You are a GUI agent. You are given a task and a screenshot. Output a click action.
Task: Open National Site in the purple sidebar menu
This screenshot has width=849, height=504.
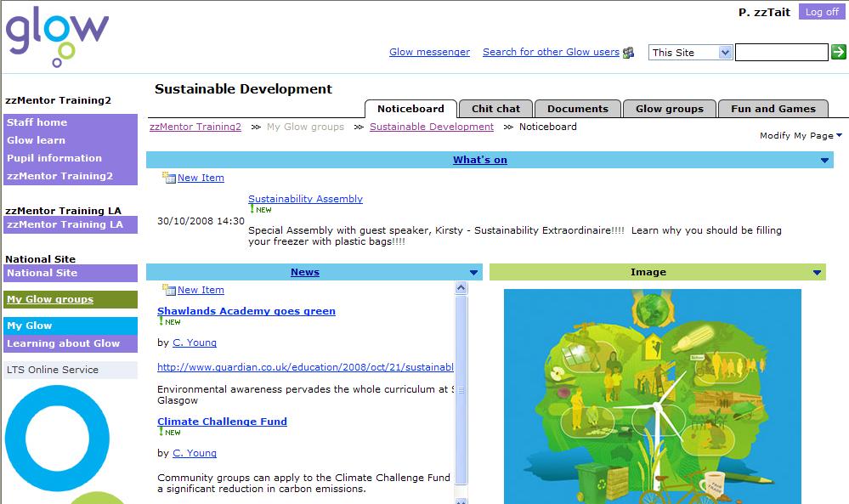[71, 273]
